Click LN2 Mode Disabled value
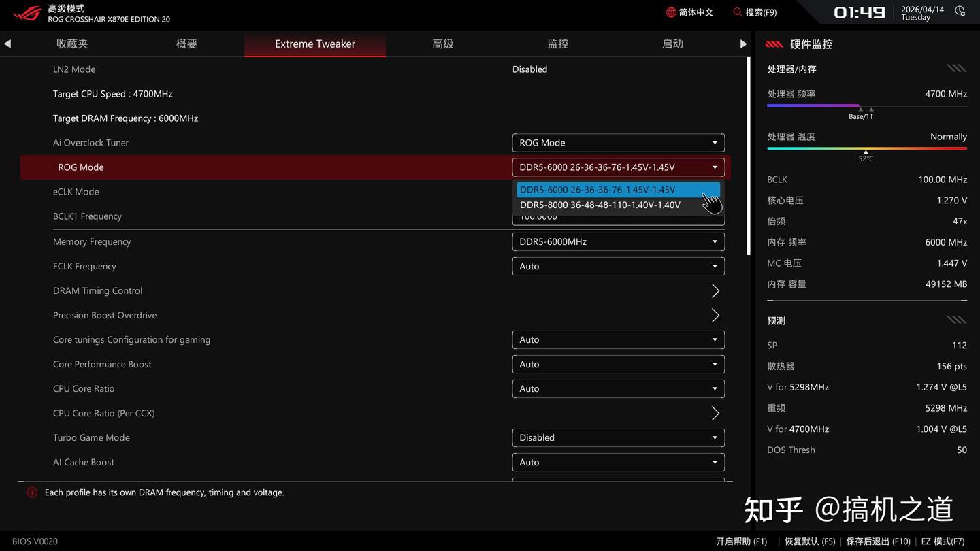The height and width of the screenshot is (551, 980). [529, 69]
